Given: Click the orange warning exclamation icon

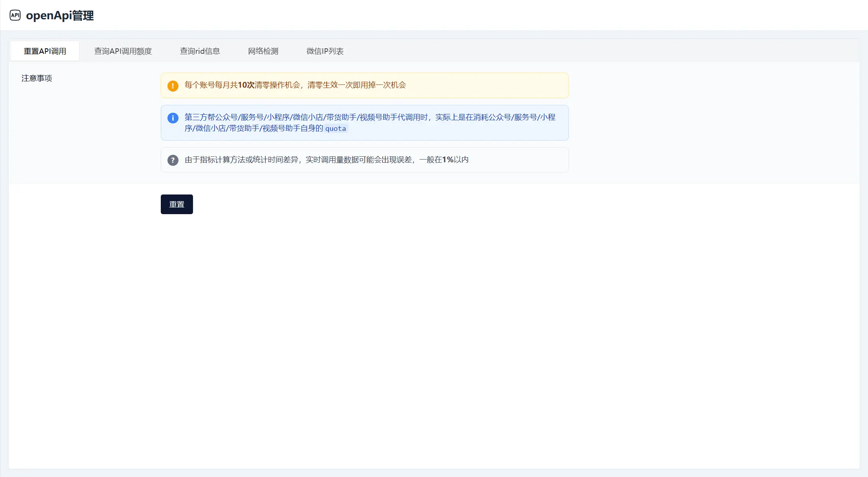Looking at the screenshot, I should pyautogui.click(x=173, y=86).
